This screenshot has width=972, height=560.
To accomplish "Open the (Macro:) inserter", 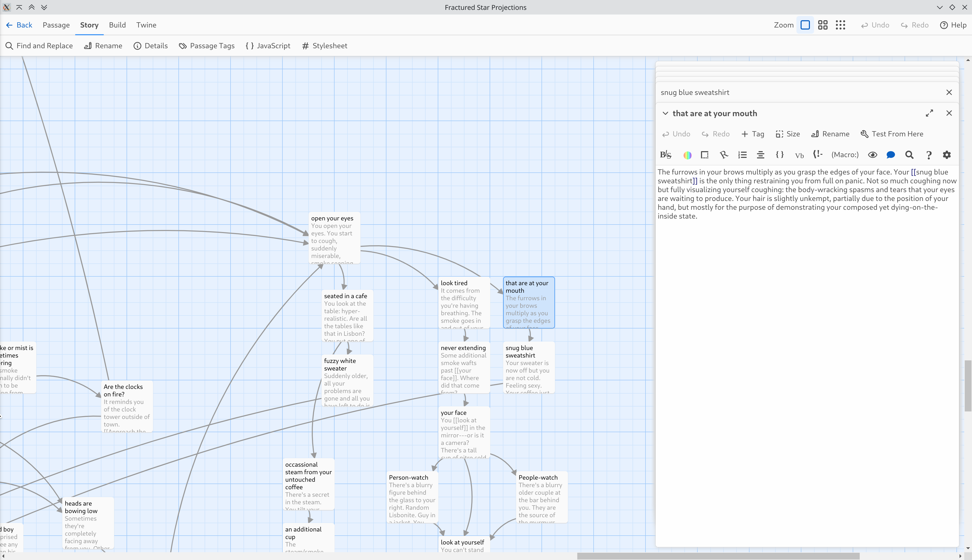I will tap(845, 155).
